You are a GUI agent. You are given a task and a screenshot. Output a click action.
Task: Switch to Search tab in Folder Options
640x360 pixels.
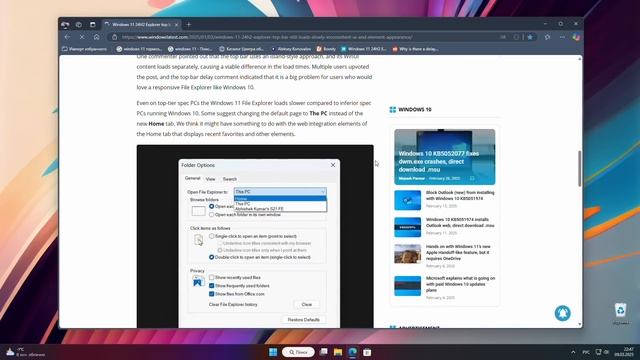click(x=229, y=179)
